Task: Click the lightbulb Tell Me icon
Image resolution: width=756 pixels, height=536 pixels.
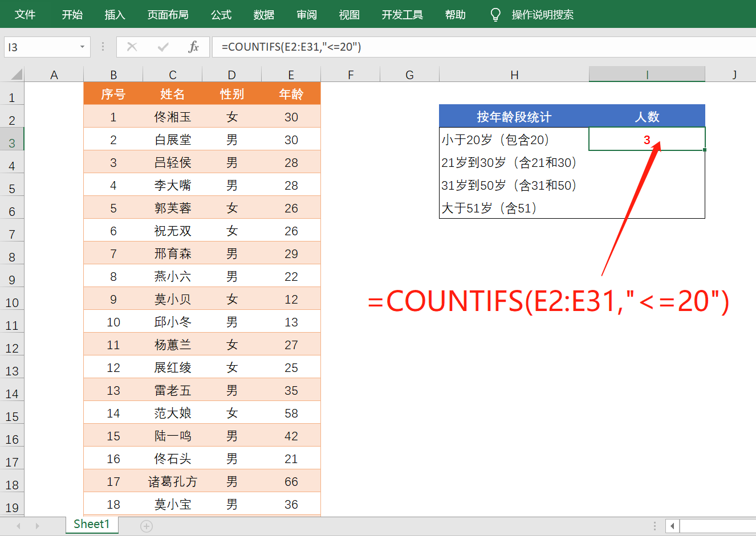Action: [495, 15]
